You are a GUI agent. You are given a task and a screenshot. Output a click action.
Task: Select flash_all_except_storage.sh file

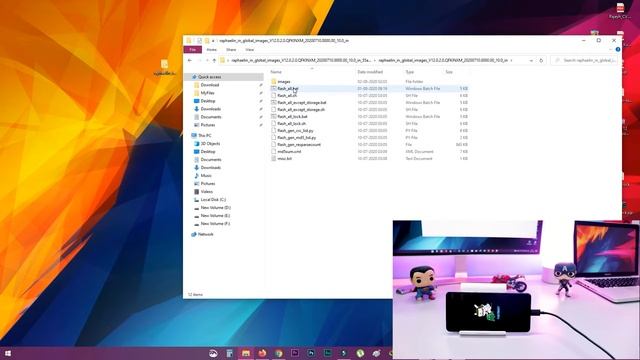pyautogui.click(x=301, y=109)
